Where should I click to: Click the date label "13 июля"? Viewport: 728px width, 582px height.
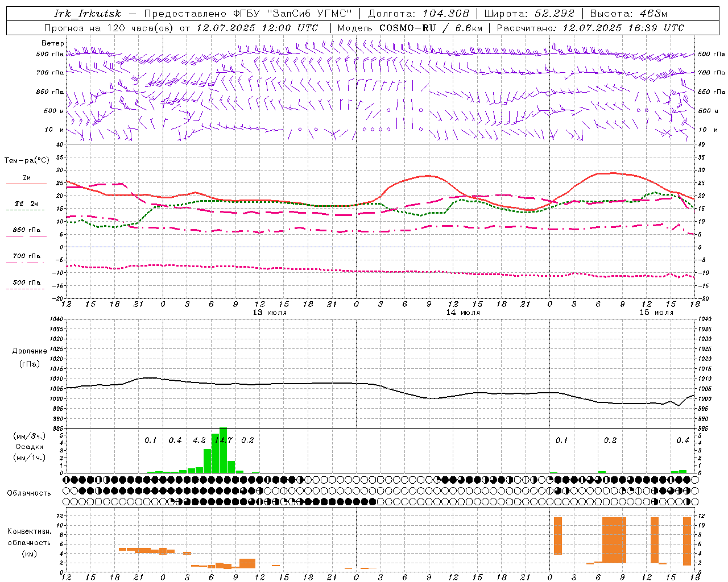270,313
